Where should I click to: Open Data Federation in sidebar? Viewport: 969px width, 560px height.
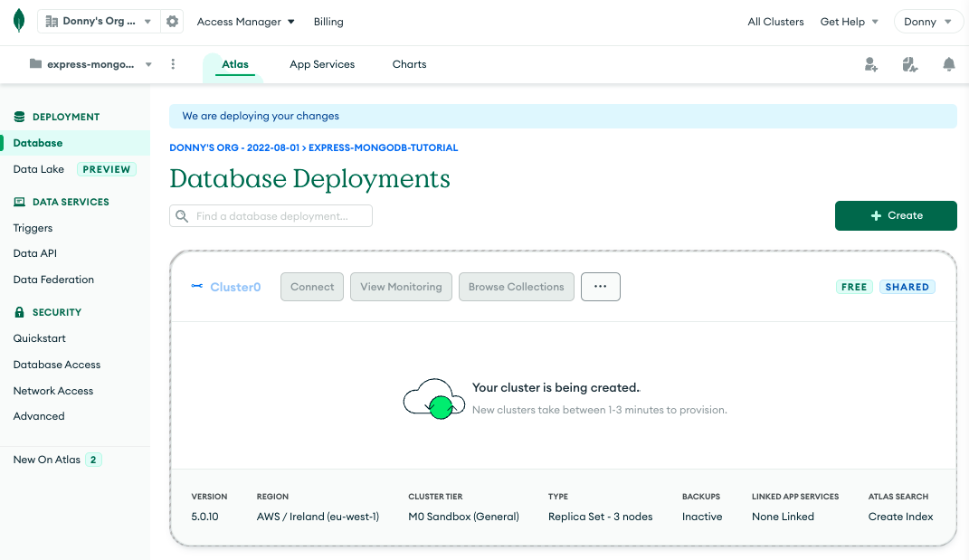coord(53,280)
